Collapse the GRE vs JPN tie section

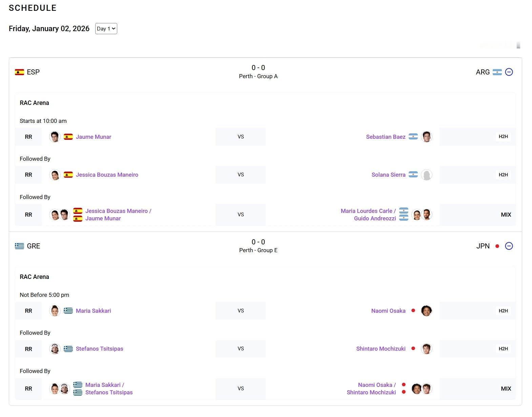tap(509, 246)
